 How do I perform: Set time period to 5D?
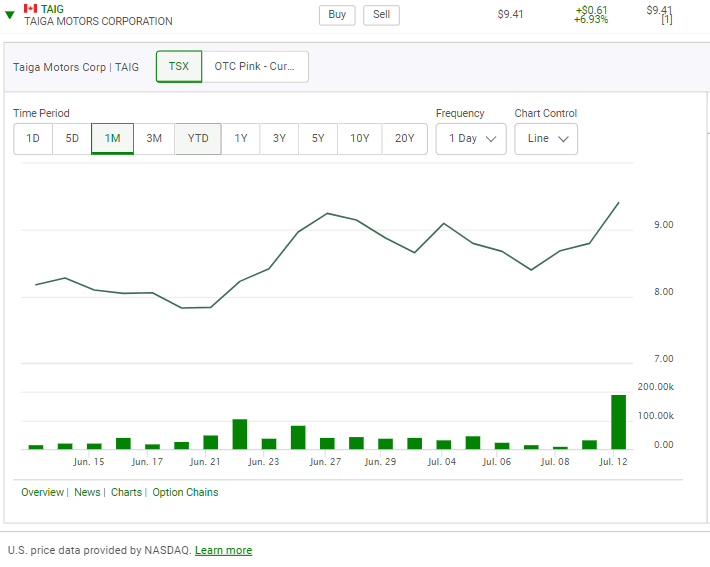(x=72, y=139)
